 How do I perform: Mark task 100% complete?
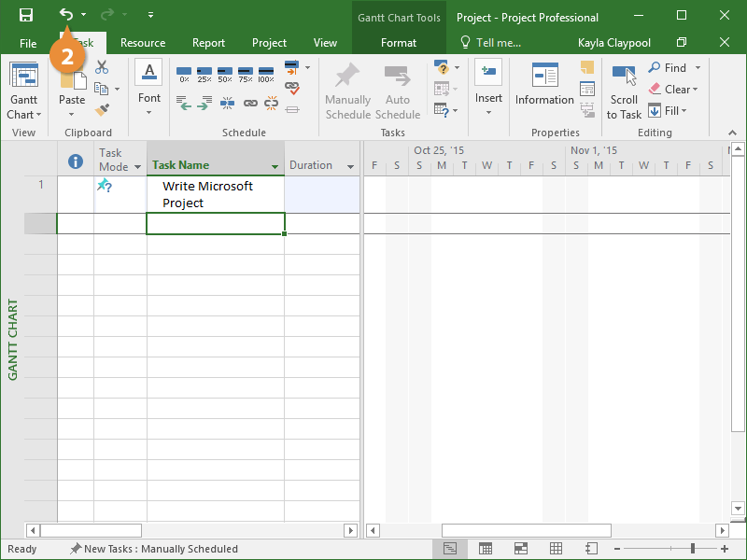(x=266, y=75)
